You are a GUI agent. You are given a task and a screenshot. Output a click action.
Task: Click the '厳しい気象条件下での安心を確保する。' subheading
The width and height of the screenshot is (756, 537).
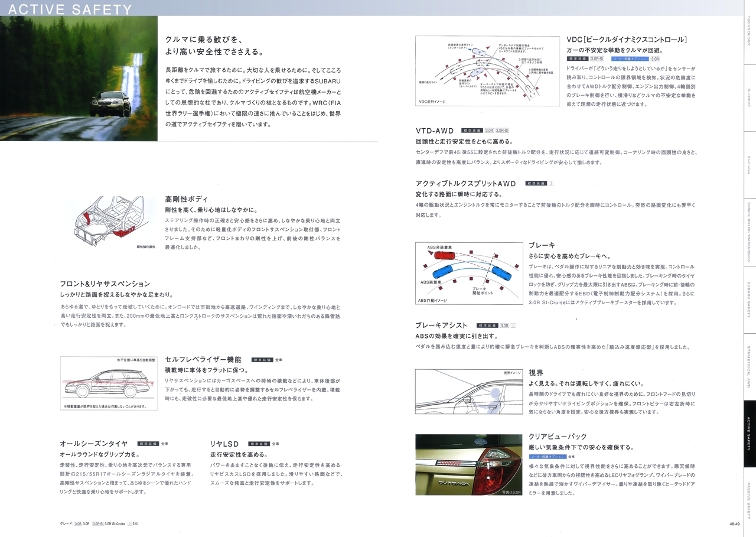click(x=582, y=447)
